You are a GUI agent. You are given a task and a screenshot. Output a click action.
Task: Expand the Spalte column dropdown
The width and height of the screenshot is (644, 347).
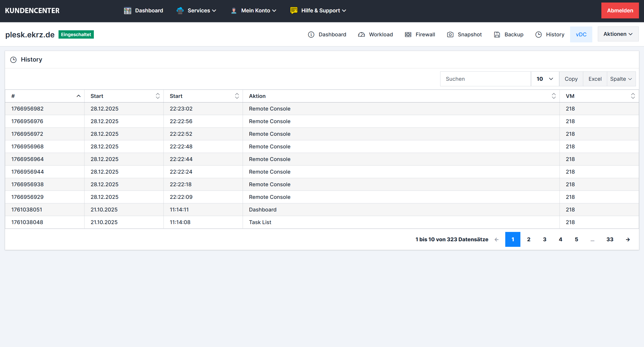point(621,79)
